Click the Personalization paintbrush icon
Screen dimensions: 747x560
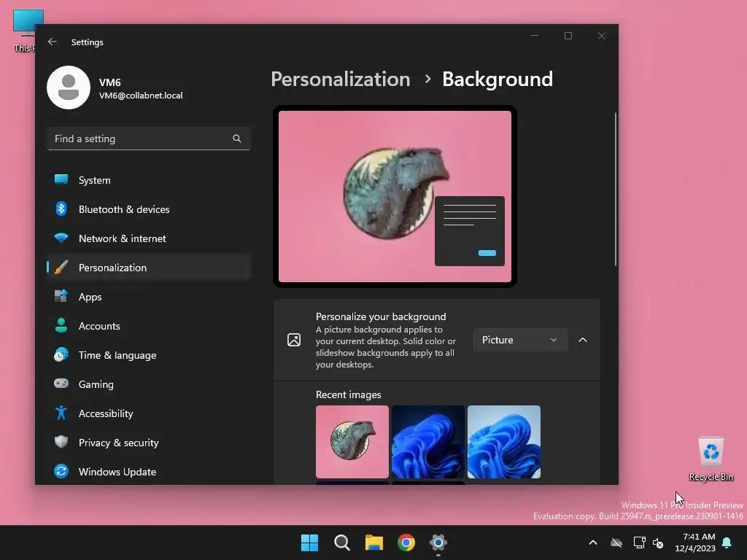61,267
